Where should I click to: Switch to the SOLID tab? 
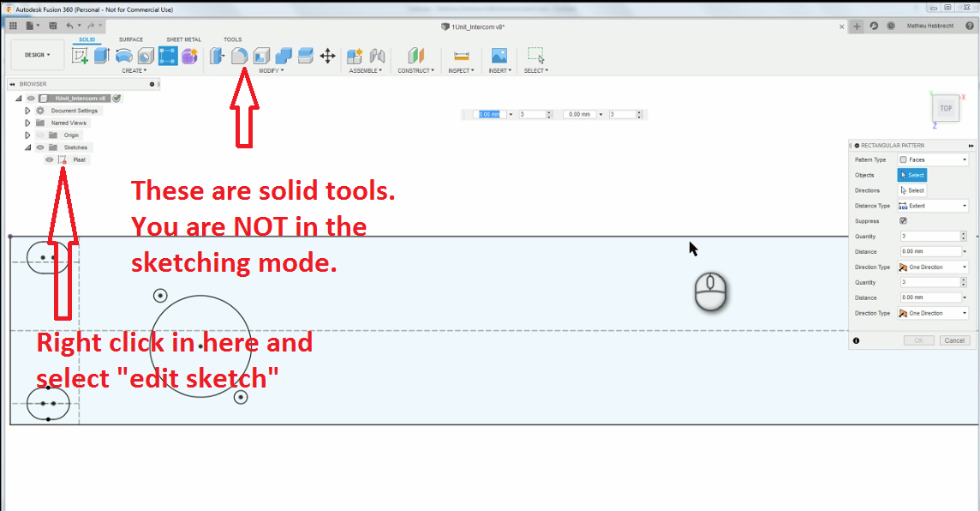pos(87,39)
